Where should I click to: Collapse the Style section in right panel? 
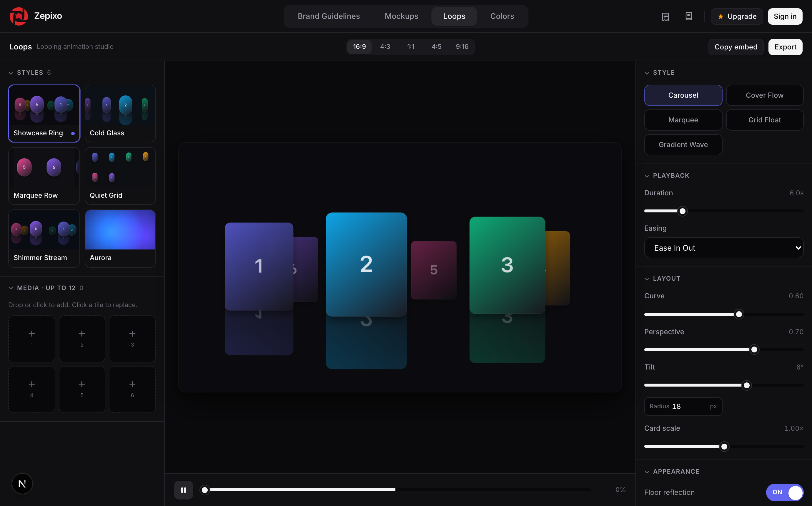647,73
